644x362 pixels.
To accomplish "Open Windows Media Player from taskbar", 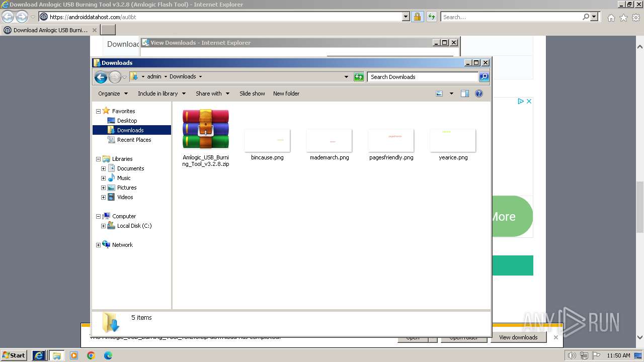I will (x=74, y=355).
